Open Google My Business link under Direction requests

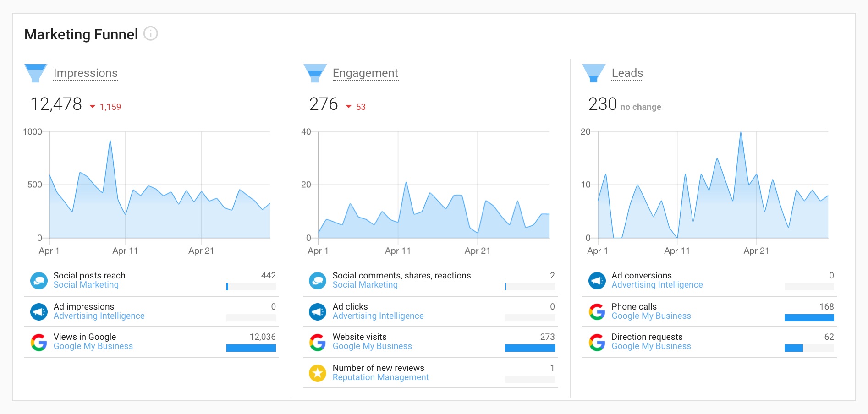[x=651, y=346]
